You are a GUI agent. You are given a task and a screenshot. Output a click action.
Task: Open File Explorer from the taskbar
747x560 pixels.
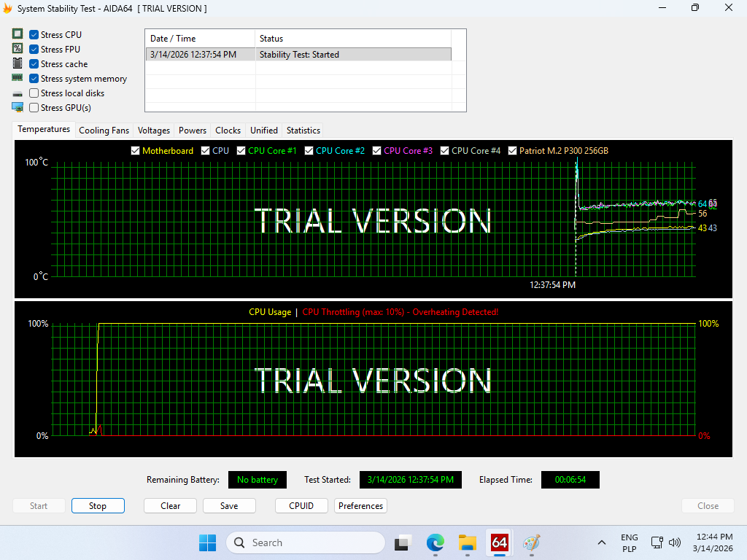pyautogui.click(x=468, y=542)
